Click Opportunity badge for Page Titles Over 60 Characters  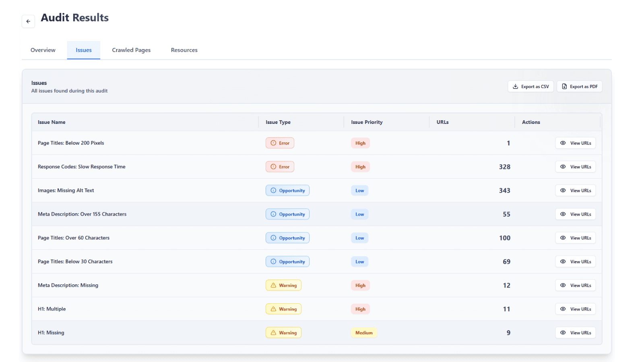coord(287,238)
